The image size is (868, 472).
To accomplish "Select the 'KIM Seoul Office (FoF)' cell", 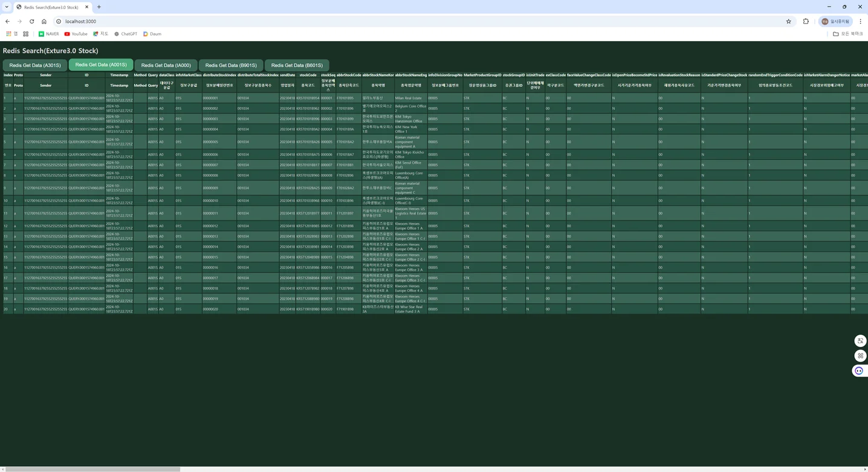I will pos(411,164).
